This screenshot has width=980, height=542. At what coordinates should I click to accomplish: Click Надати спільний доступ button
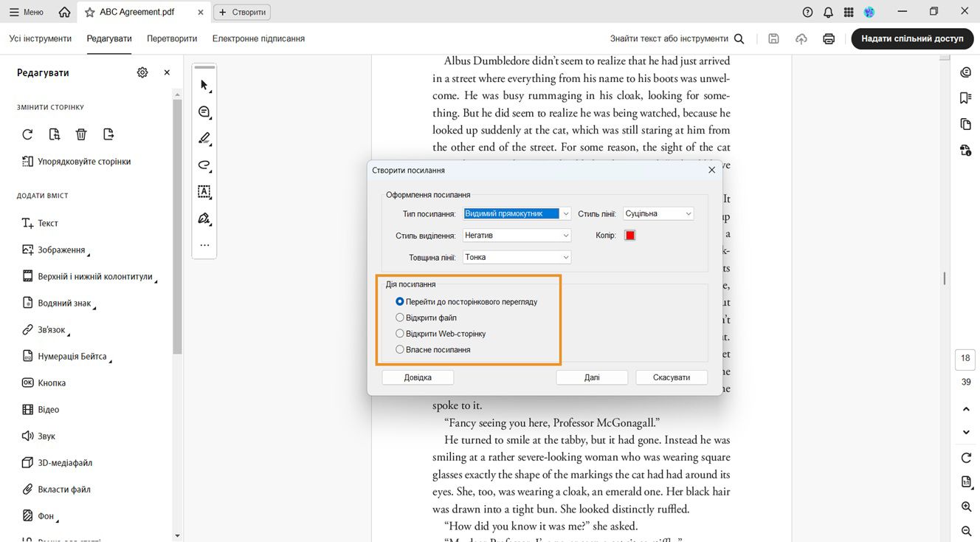click(912, 38)
